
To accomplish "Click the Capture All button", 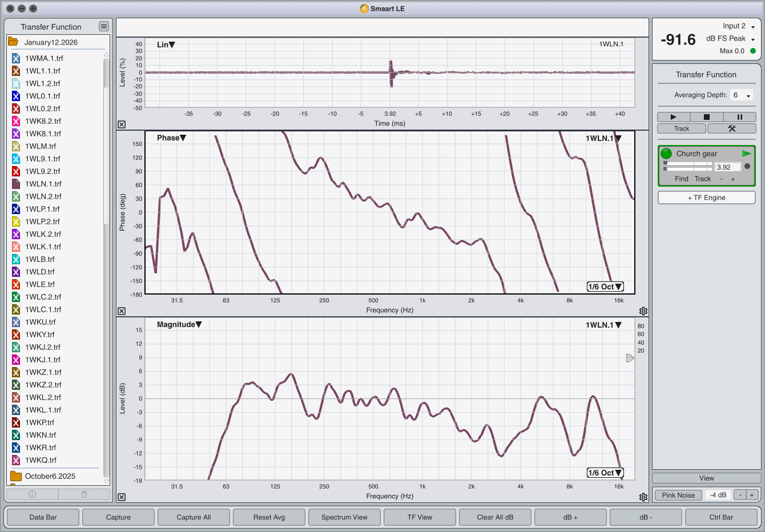I will [x=194, y=517].
